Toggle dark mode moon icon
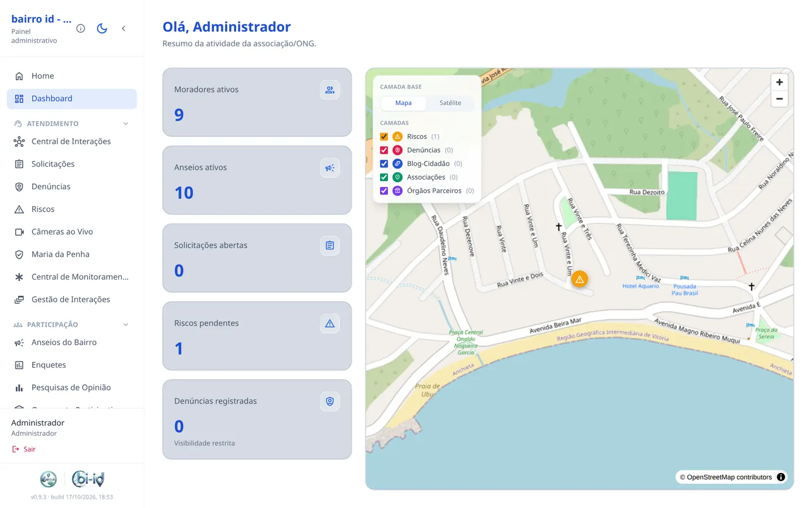The image size is (812, 508). pos(102,28)
